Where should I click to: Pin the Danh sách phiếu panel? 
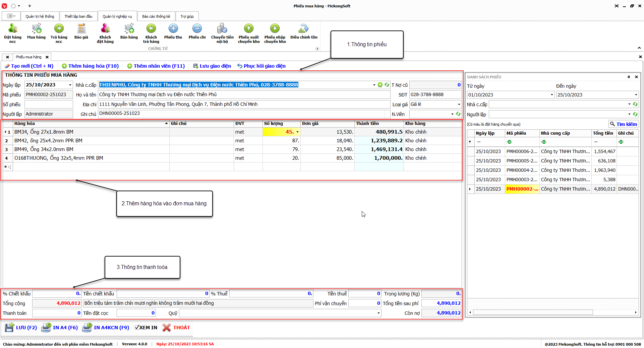pos(629,77)
